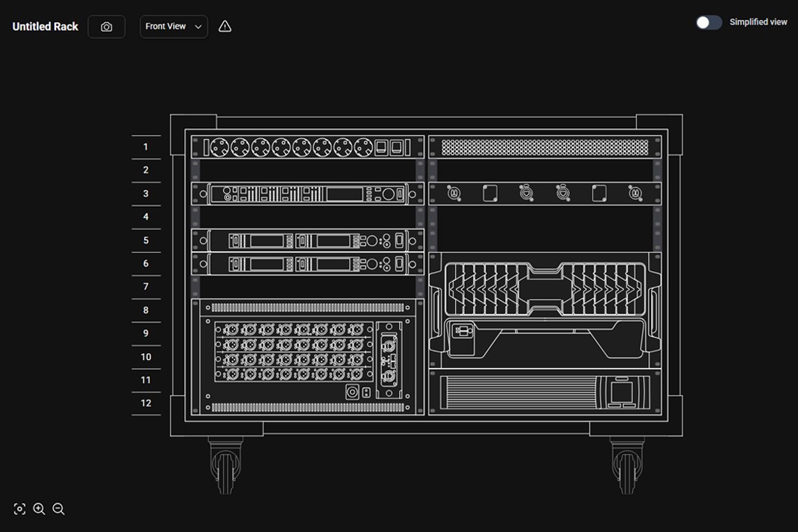Click the warning triangle icon
The width and height of the screenshot is (798, 532).
coord(225,27)
